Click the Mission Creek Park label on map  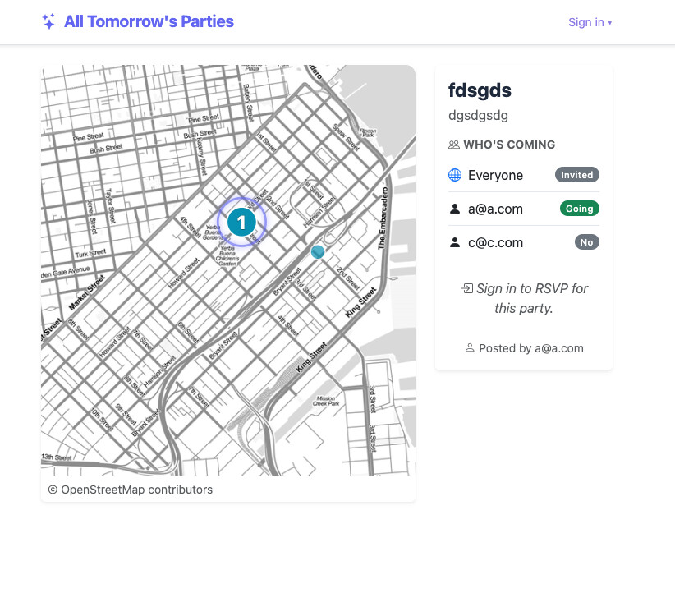pos(327,402)
